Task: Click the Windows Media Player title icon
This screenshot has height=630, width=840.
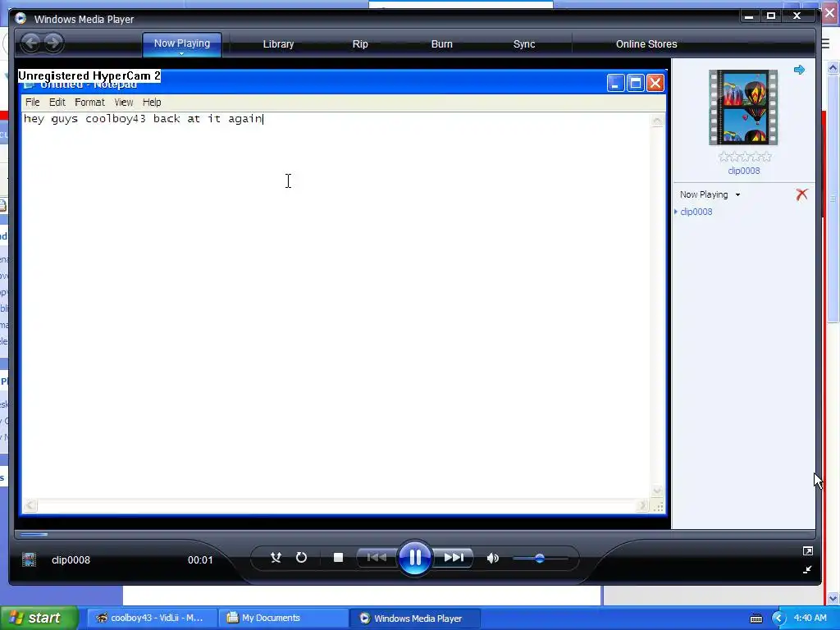Action: 21,19
